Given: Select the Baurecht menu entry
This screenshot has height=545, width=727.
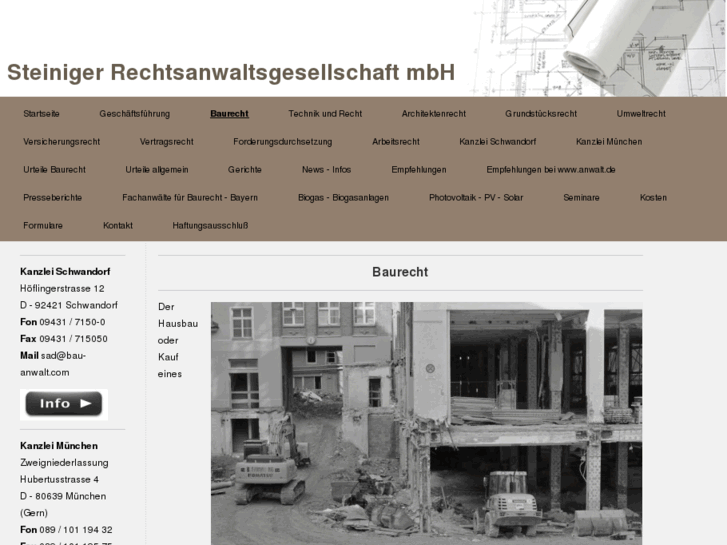Looking at the screenshot, I should tap(230, 114).
